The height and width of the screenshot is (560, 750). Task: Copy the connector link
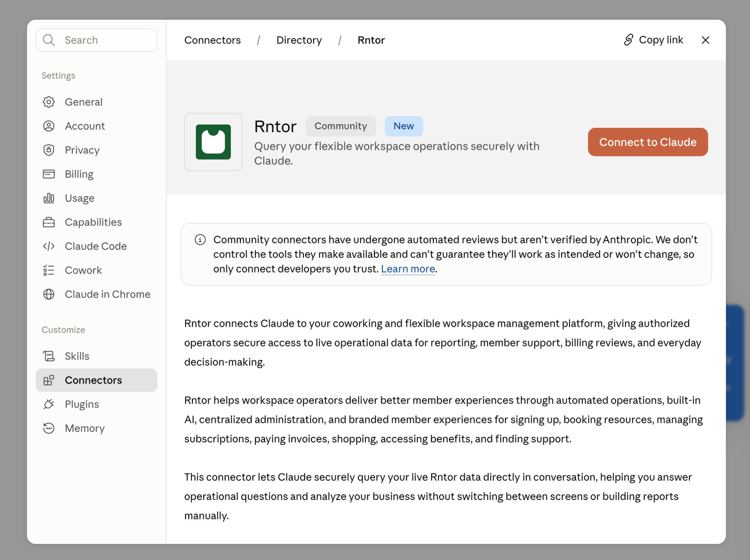tap(653, 40)
